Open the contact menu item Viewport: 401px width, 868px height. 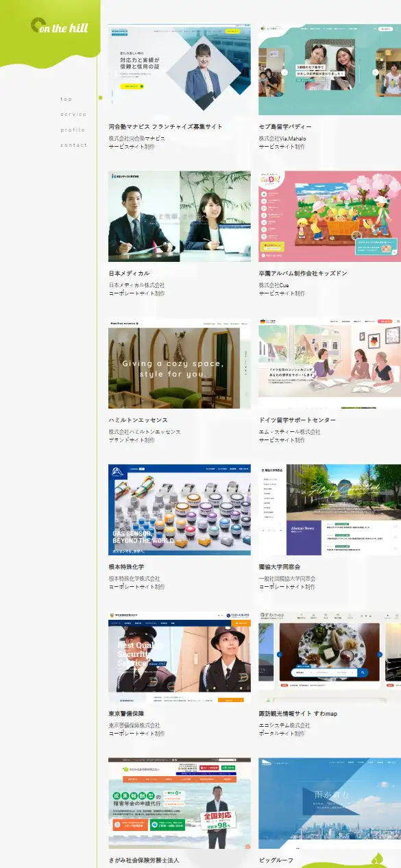[73, 145]
